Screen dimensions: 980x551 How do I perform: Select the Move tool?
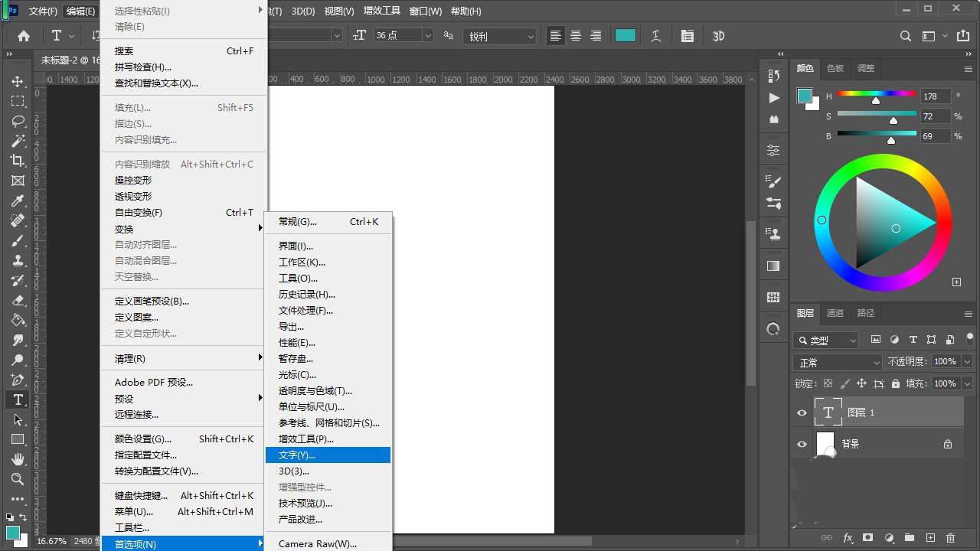(18, 81)
